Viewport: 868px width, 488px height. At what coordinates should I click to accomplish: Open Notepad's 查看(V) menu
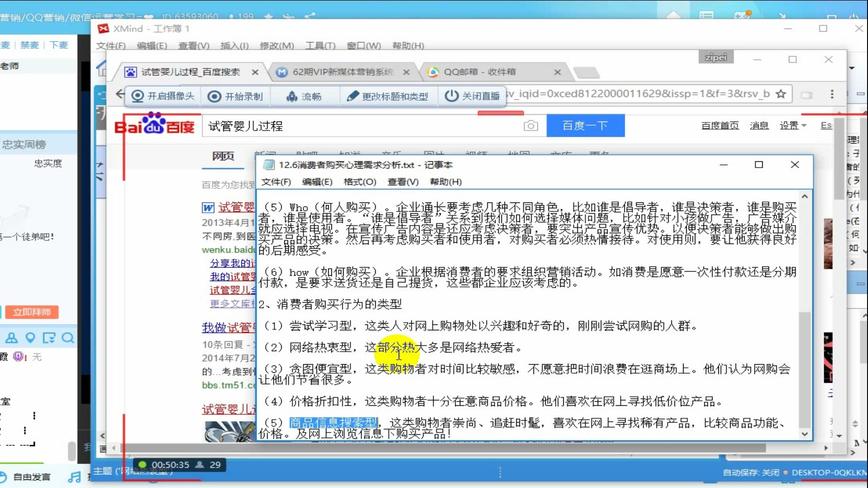click(x=402, y=182)
